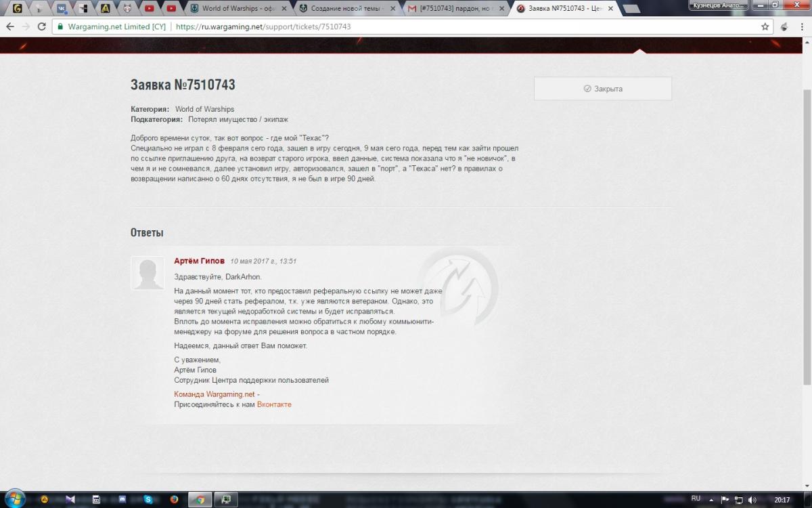Open the Chrome menu (three dots)
The width and height of the screenshot is (812, 508).
pyautogui.click(x=803, y=27)
